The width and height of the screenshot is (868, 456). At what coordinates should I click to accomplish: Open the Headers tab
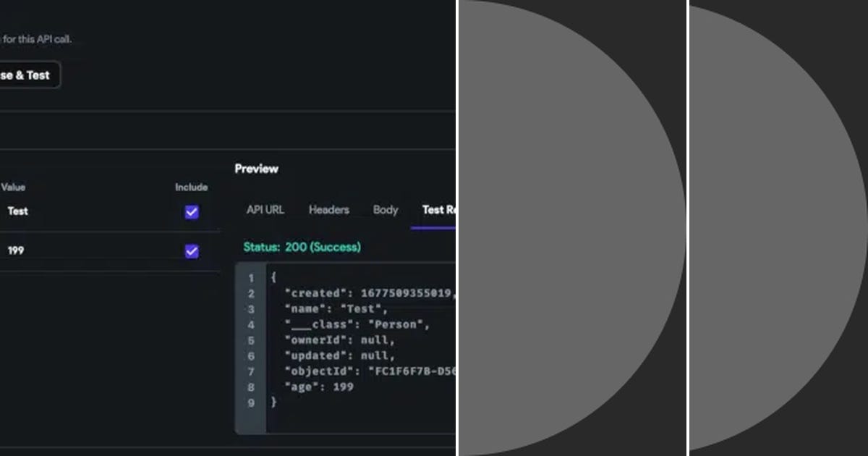point(329,210)
